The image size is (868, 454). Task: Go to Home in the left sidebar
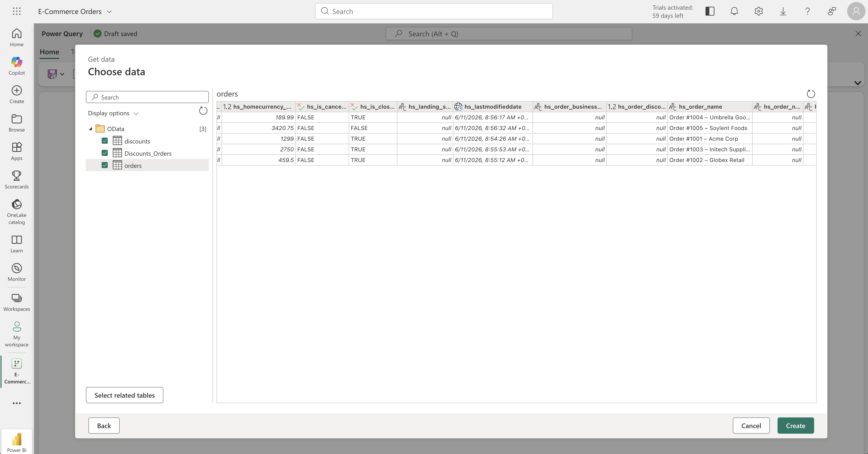[x=17, y=37]
